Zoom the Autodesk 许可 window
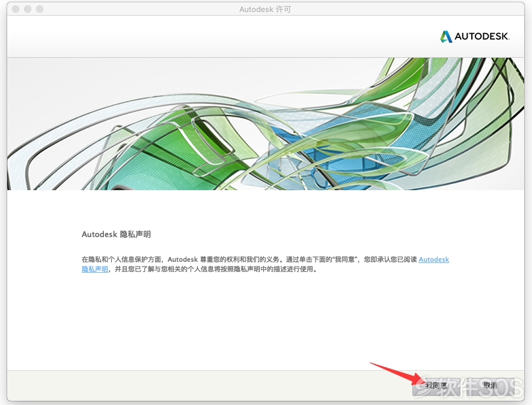 click(x=40, y=9)
